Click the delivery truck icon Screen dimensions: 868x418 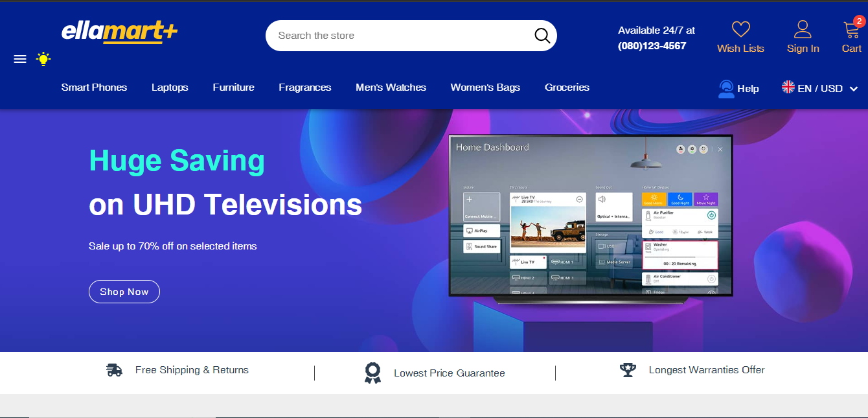(115, 370)
